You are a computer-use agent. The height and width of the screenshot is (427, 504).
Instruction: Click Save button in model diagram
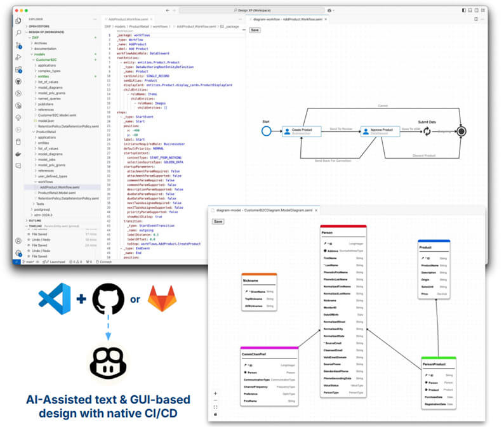218,221
